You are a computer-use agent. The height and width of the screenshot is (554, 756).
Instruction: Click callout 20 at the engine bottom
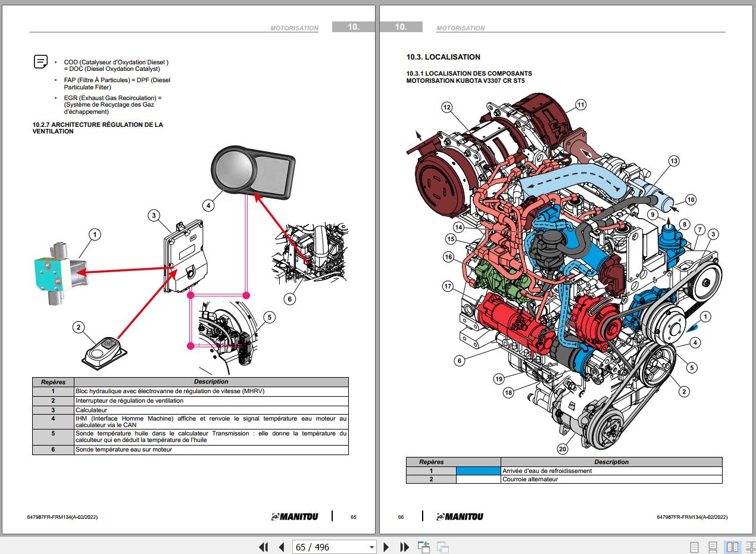[x=563, y=449]
